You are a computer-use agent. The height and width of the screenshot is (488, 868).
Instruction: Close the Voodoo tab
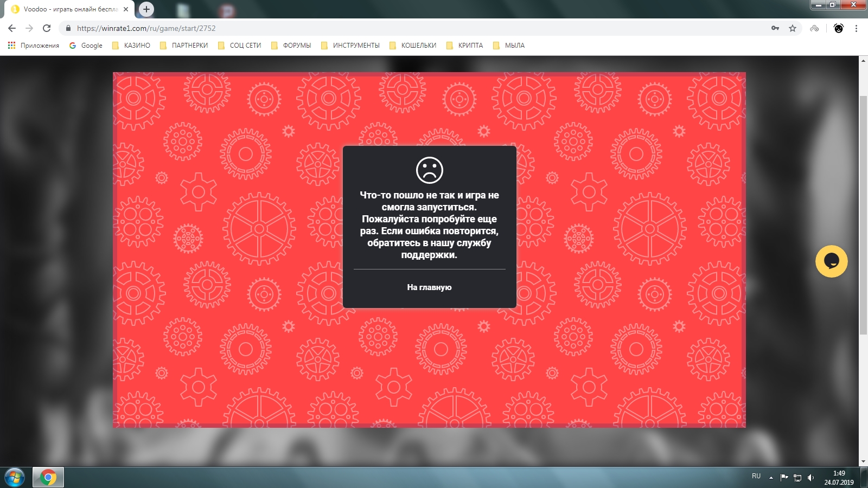[x=126, y=9]
